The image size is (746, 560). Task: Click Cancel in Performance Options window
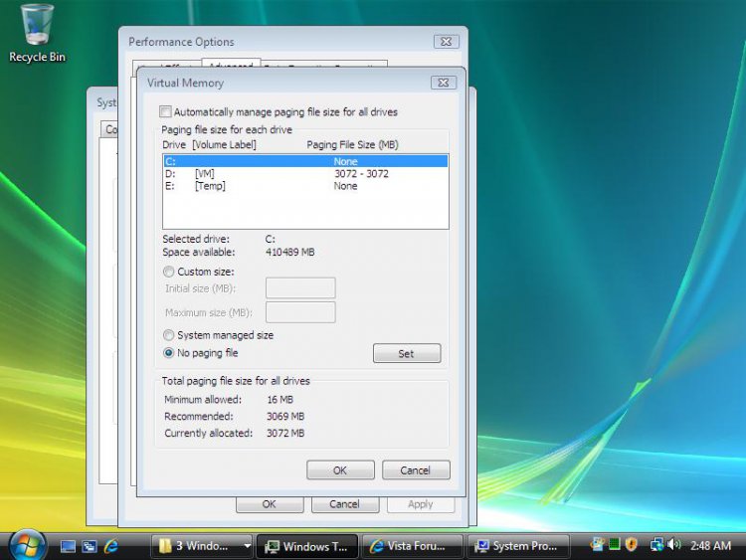344,504
